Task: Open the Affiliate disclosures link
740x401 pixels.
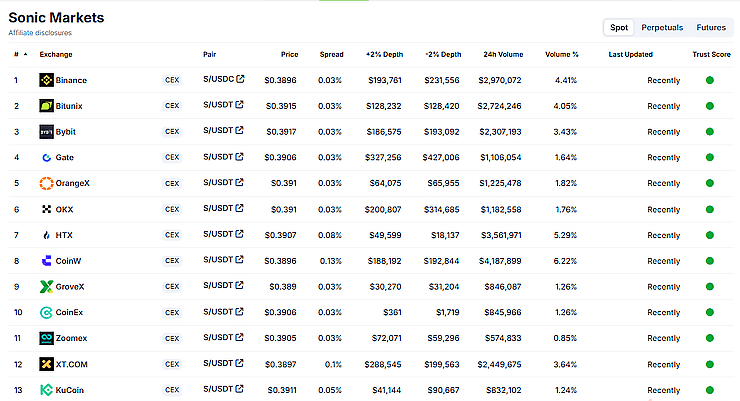Action: point(40,33)
